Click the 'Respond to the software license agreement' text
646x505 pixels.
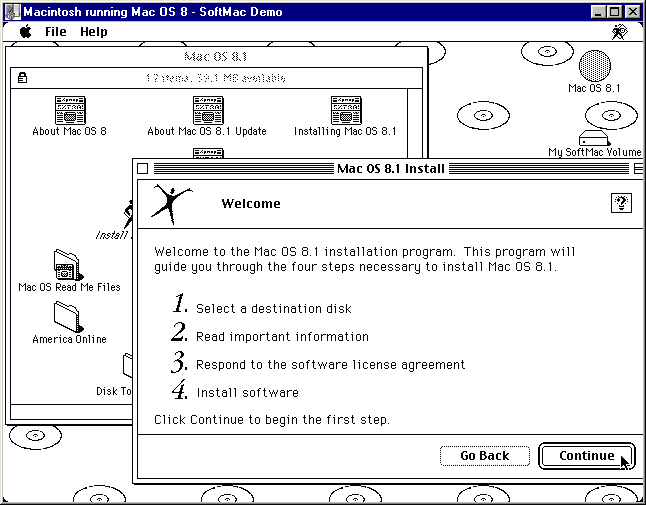pos(330,365)
